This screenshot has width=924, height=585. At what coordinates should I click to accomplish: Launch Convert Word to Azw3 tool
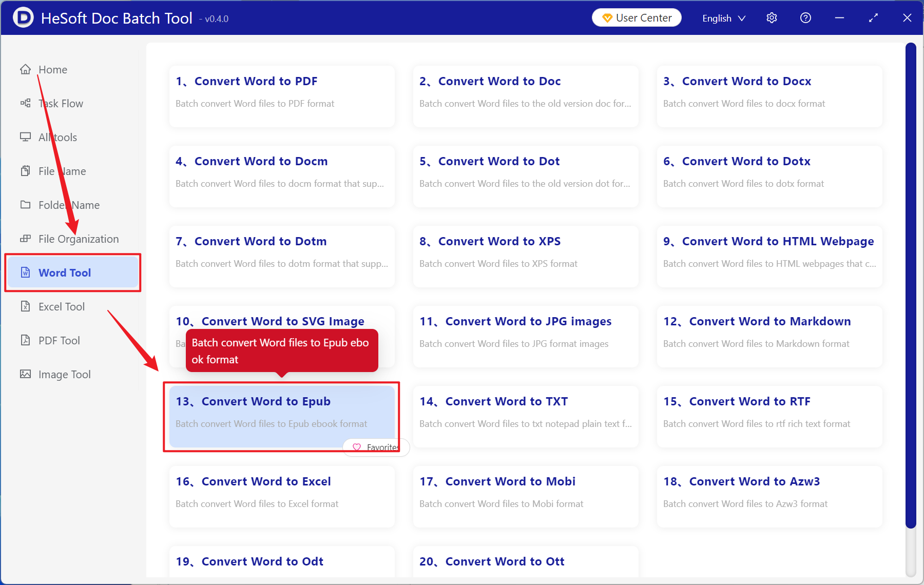point(769,497)
